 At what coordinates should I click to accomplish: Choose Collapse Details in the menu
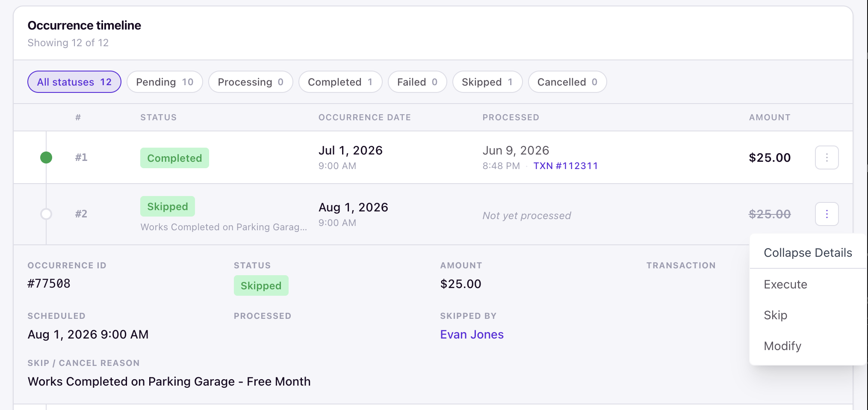click(808, 253)
